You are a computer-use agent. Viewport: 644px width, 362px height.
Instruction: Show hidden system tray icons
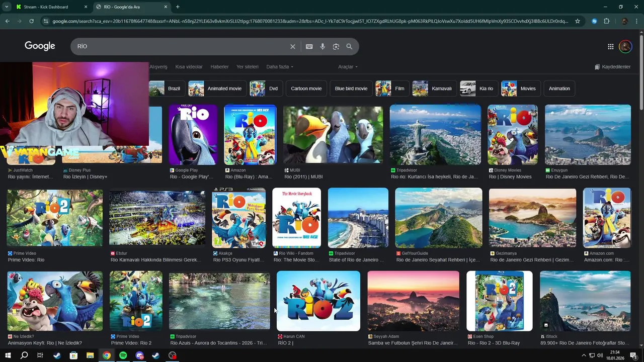[584, 355]
